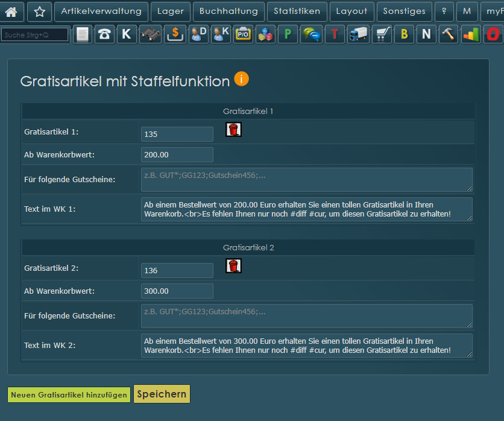The height and width of the screenshot is (421, 504).
Task: Open the Buchhaltung menu
Action: tap(229, 11)
